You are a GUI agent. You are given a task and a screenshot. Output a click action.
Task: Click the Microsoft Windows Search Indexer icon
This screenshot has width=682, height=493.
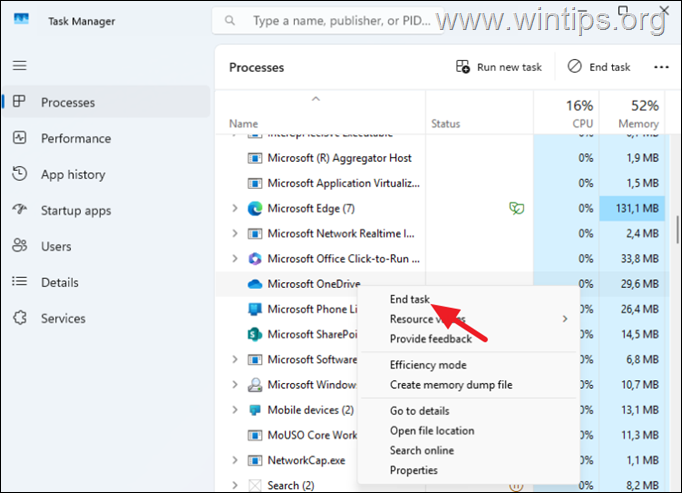tap(254, 385)
